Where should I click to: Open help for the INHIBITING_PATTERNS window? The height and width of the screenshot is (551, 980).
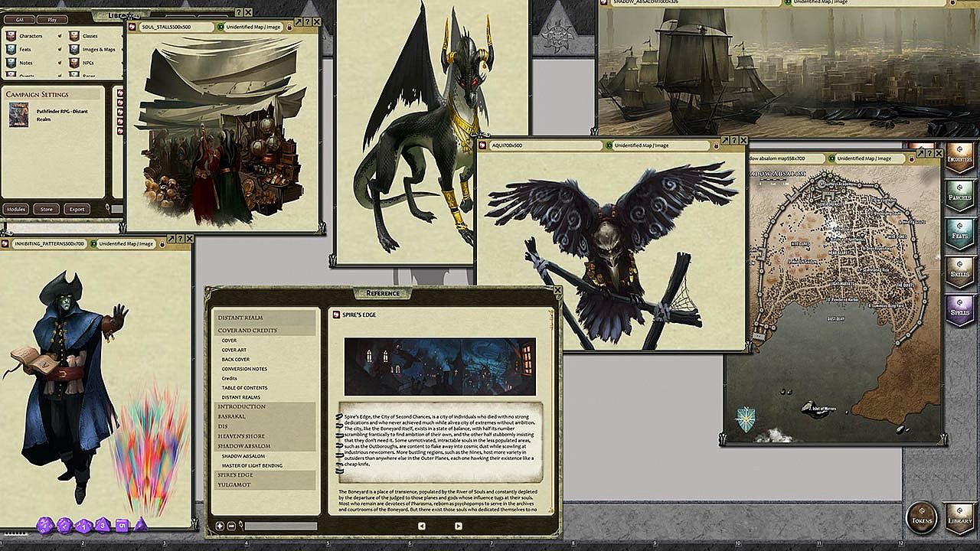point(180,239)
